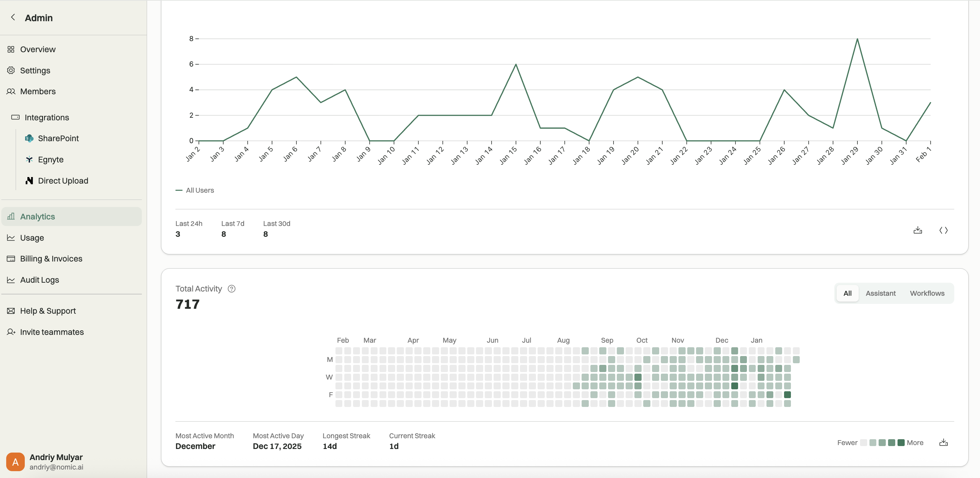The width and height of the screenshot is (980, 478).
Task: Download the active users chart data
Action: (918, 230)
